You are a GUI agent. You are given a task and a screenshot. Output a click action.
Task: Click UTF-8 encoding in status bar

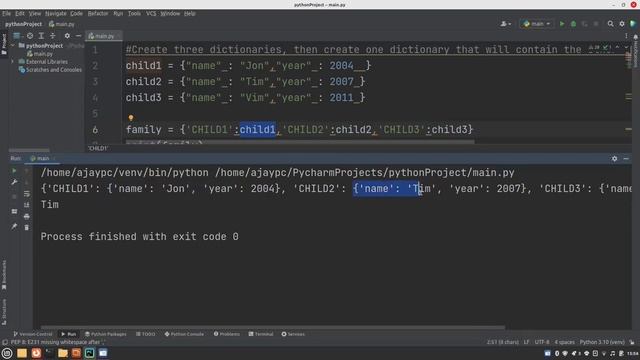pos(542,342)
